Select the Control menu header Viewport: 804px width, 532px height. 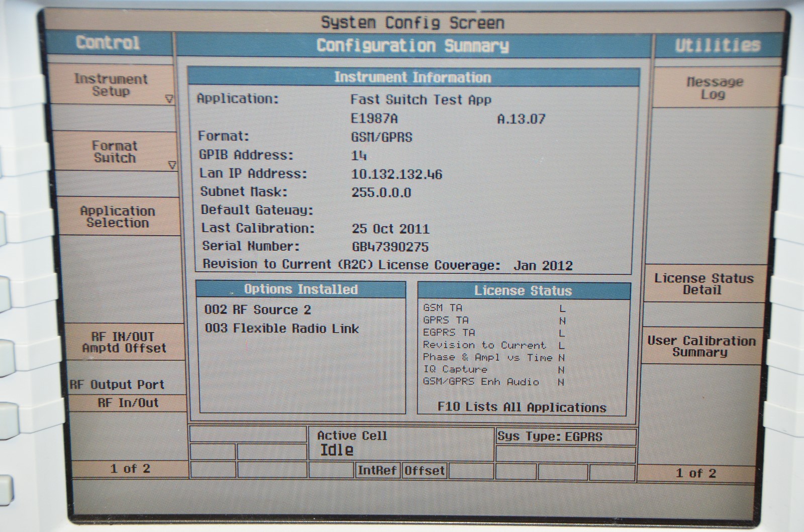click(x=108, y=43)
